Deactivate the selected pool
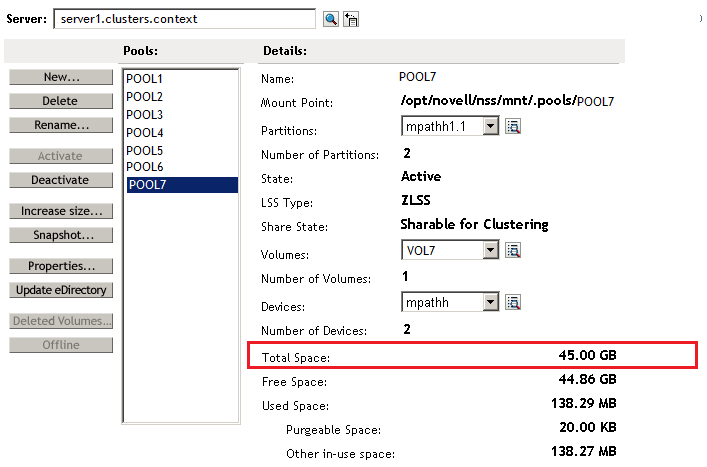This screenshot has height=467, width=707. point(61,180)
